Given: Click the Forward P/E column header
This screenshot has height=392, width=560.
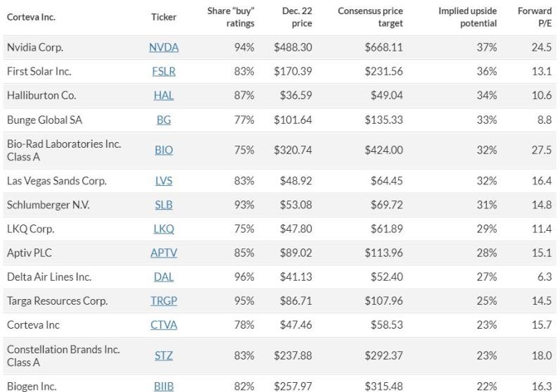Looking at the screenshot, I should pos(535,17).
